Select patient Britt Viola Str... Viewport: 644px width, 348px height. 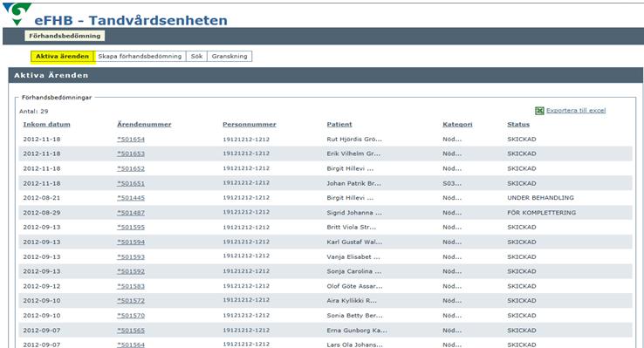pos(351,227)
